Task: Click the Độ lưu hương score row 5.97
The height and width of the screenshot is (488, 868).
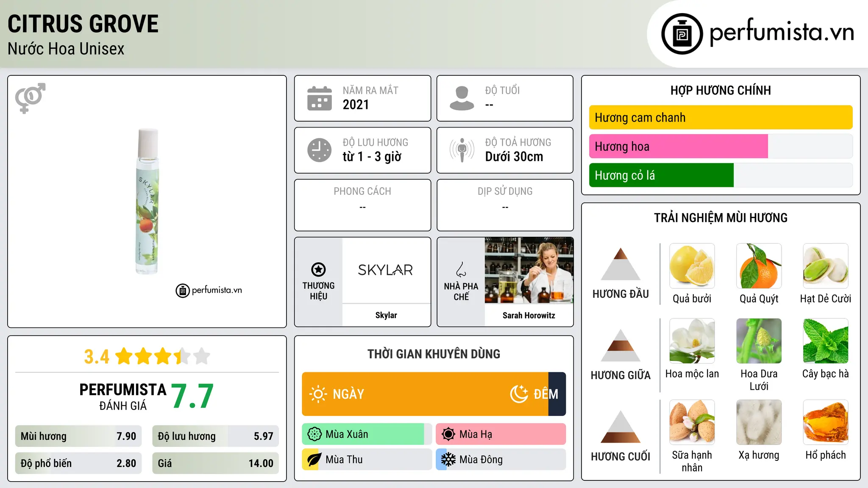Action: (x=216, y=436)
